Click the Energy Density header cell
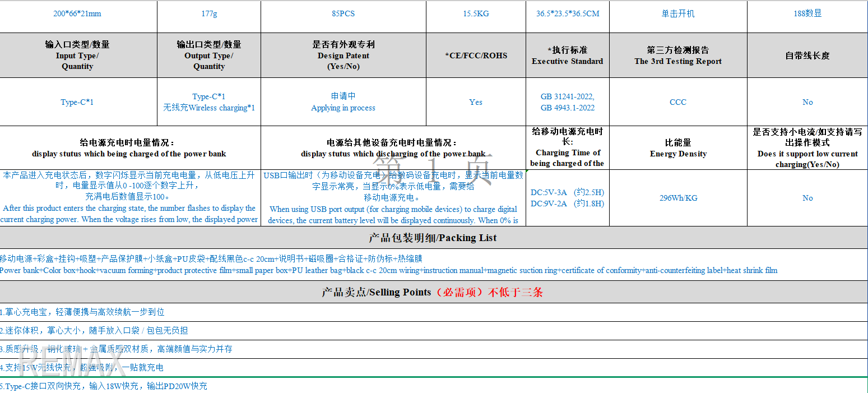868x393 pixels. (677, 148)
